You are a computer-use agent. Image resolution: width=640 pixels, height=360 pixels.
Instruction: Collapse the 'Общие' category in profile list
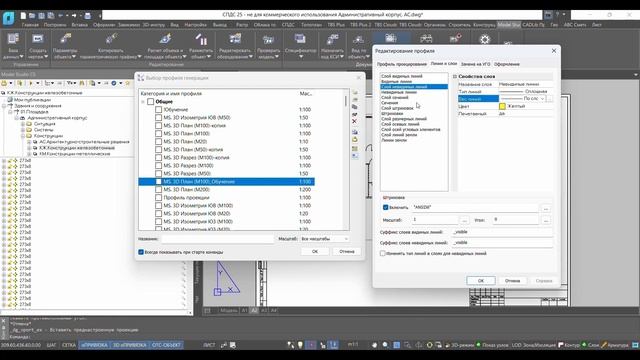click(x=143, y=102)
